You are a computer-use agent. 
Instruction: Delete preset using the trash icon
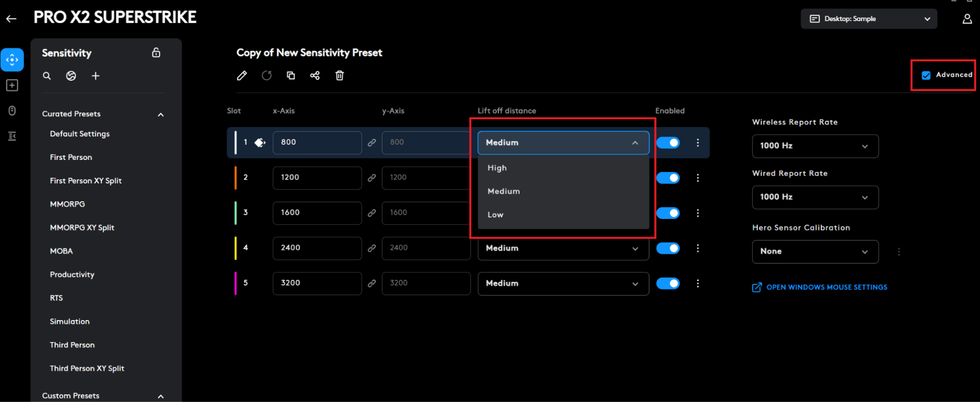pos(339,76)
